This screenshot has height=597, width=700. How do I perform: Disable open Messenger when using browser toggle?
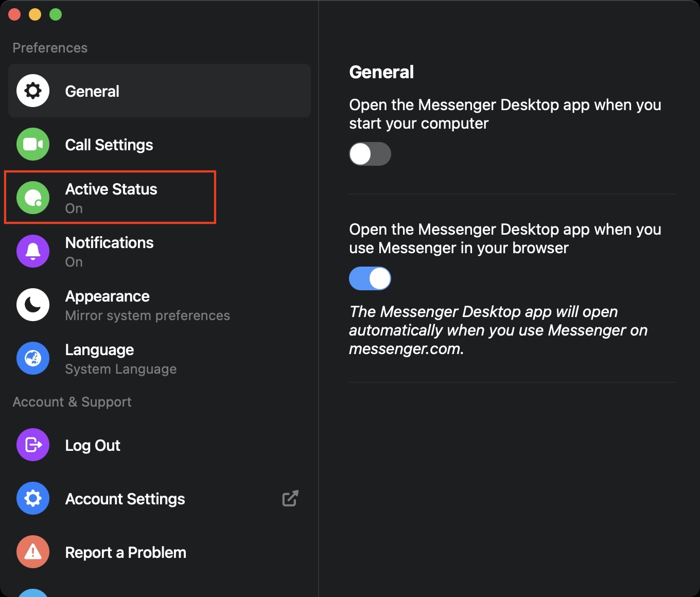(x=370, y=278)
